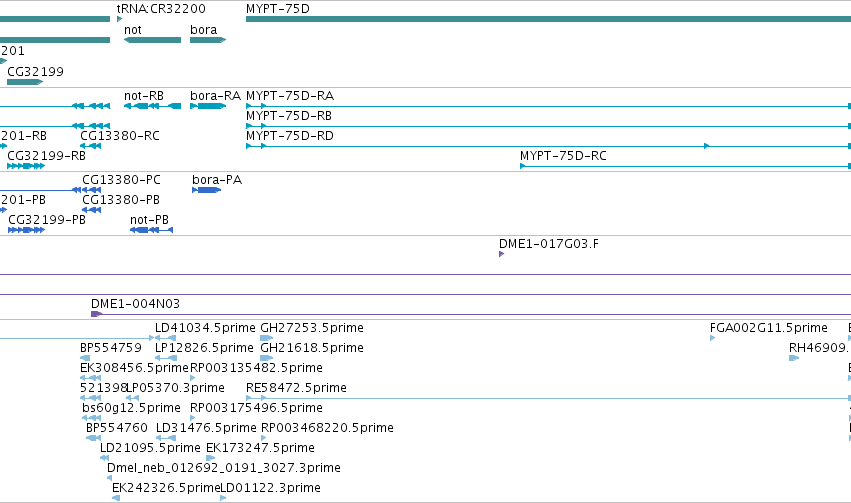Click the RH46909 EST glyph
This screenshot has height=503, width=851.
tap(794, 358)
